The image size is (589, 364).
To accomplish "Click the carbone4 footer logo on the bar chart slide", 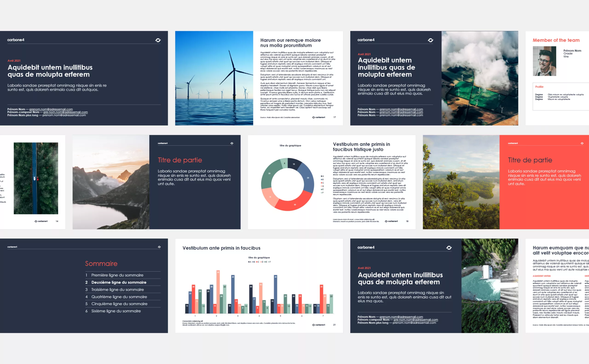I will 318,325.
